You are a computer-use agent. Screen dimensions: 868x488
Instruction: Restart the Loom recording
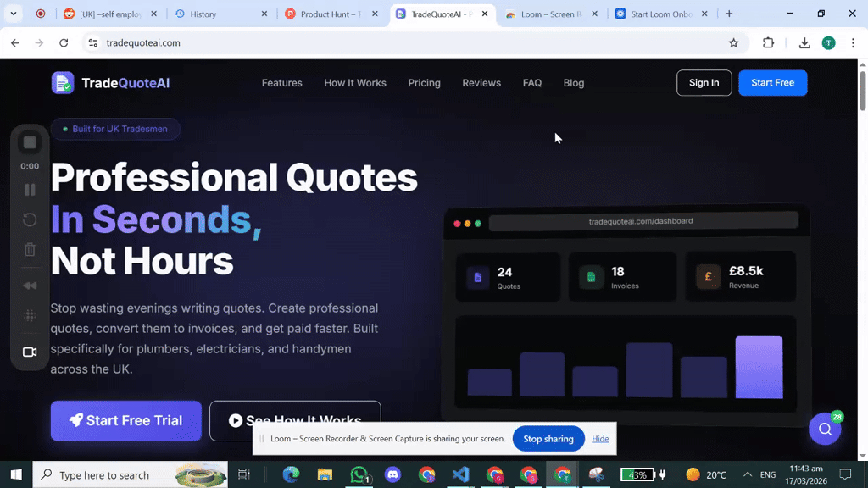click(x=29, y=219)
